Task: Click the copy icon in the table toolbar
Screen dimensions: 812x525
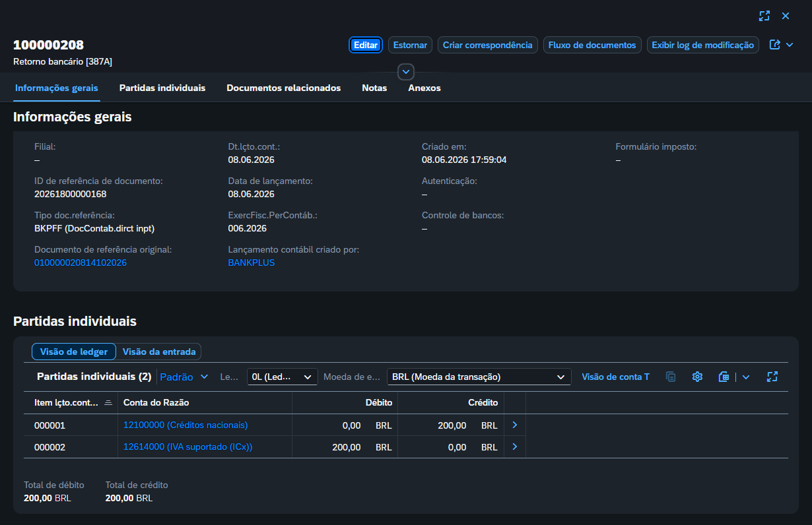Action: 671,377
